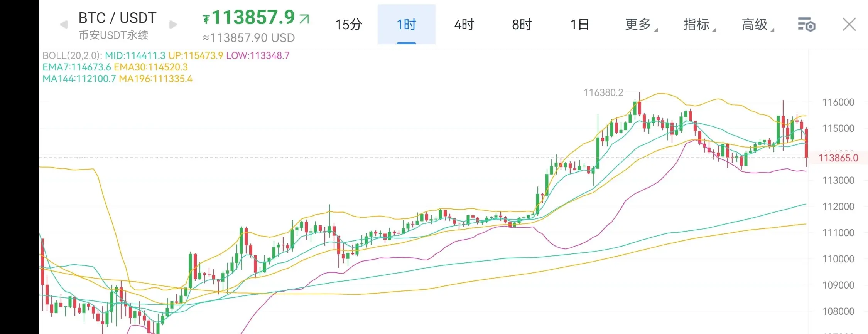
Task: Click the BTC / USDT pair title
Action: coord(117,18)
